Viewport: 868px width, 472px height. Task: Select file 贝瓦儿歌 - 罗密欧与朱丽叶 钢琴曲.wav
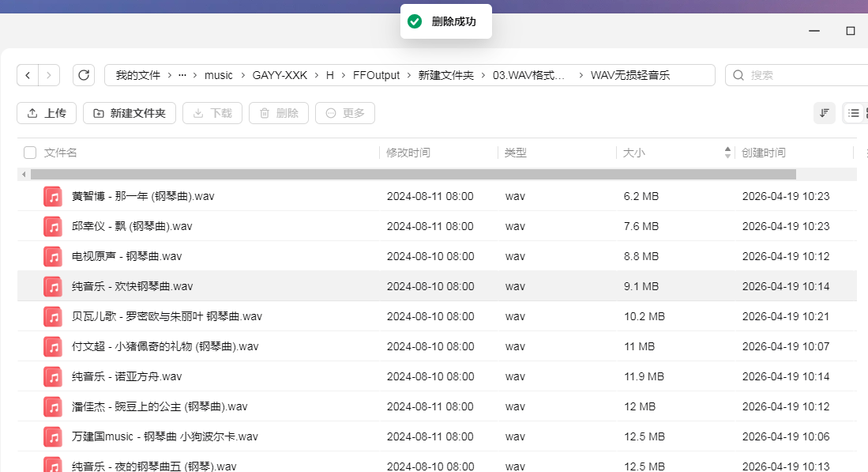pyautogui.click(x=167, y=316)
